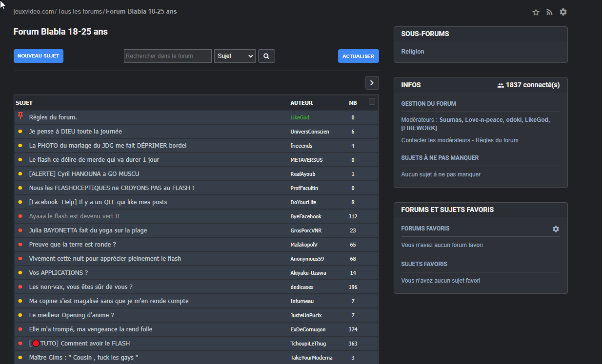Tick the checkbox in the topics table header

tap(372, 102)
